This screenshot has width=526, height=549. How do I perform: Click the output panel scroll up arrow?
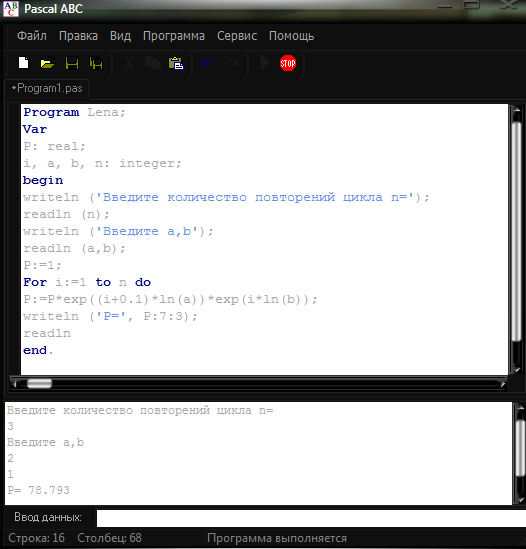520,407
